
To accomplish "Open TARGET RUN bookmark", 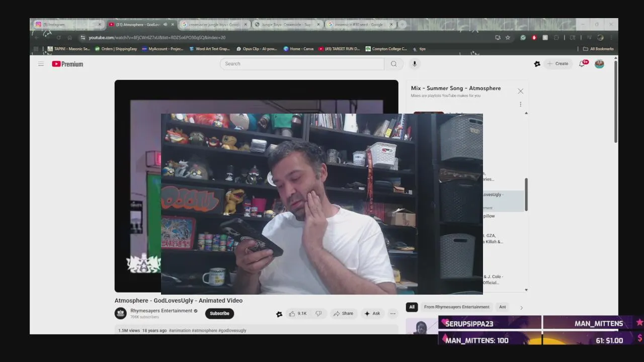I will 339,49.
